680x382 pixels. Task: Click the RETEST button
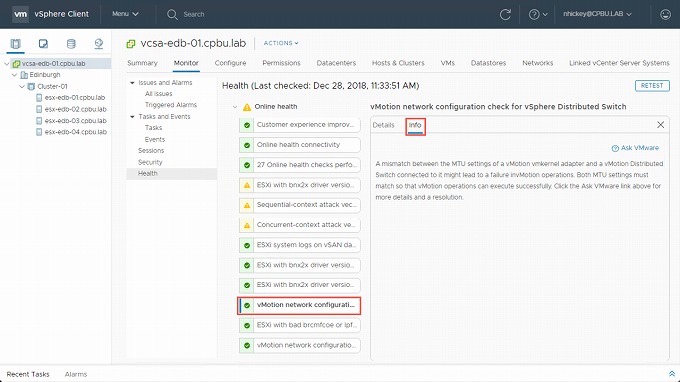652,86
